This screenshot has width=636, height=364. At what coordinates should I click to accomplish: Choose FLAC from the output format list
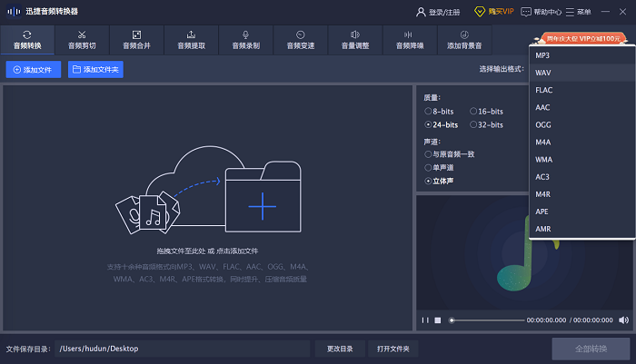(543, 90)
